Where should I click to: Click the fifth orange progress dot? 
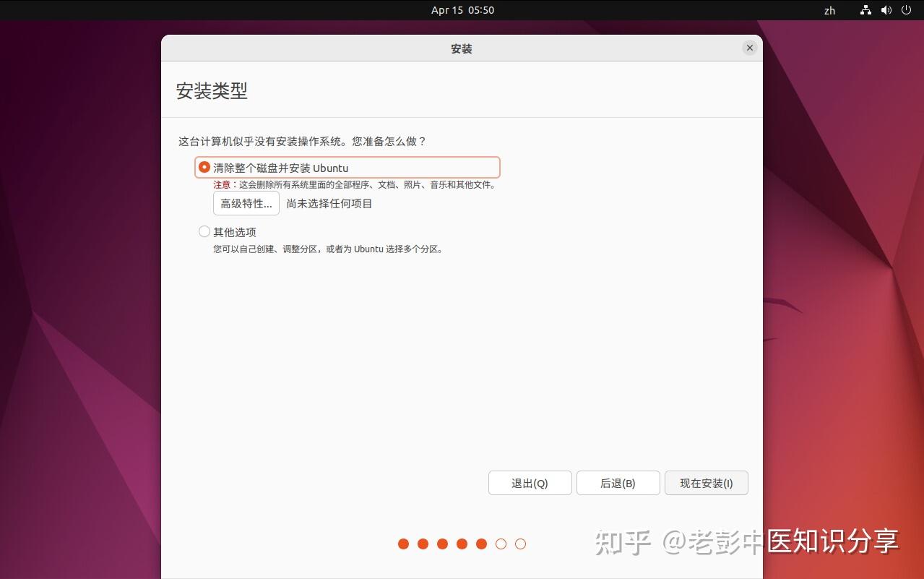pos(481,544)
